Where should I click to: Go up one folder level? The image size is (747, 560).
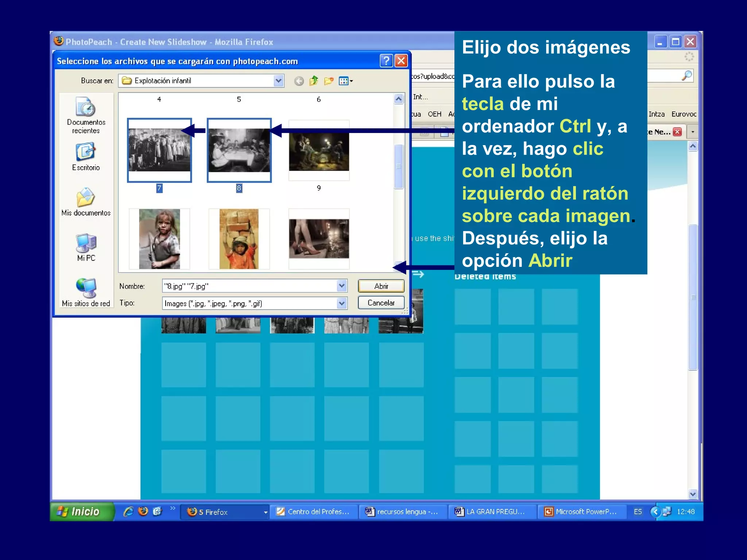coord(314,81)
